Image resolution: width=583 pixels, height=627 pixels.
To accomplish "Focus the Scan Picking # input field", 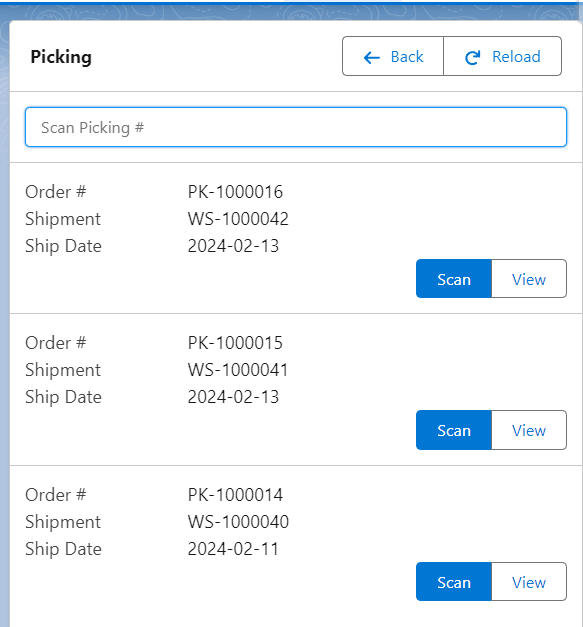I will [x=296, y=127].
